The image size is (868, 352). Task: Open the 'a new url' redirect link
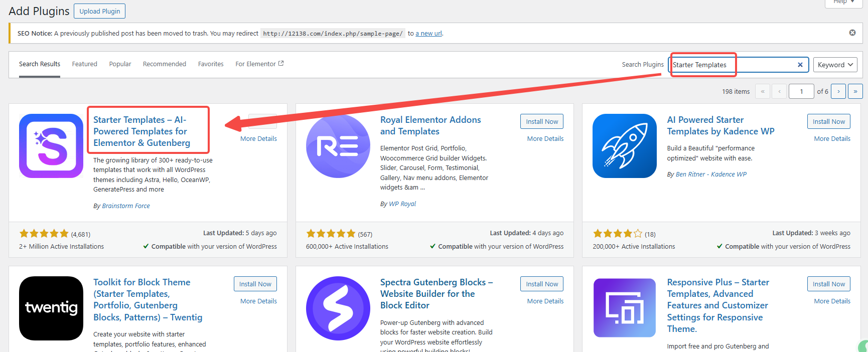tap(428, 34)
